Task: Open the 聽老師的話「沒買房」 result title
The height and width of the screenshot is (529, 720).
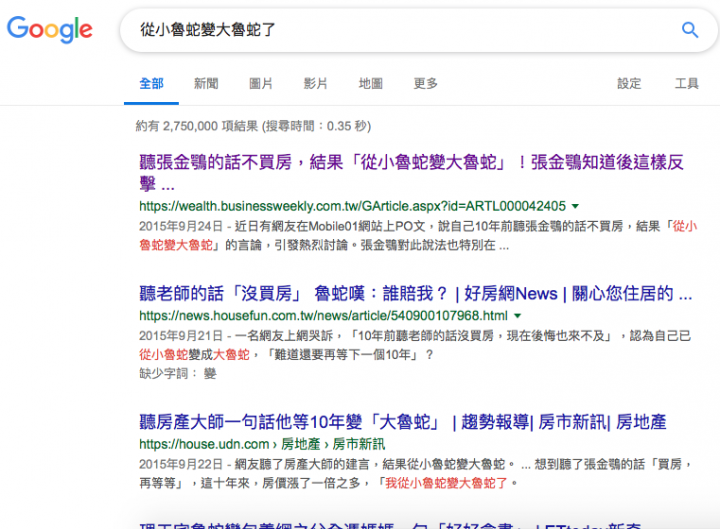Action: (x=416, y=293)
